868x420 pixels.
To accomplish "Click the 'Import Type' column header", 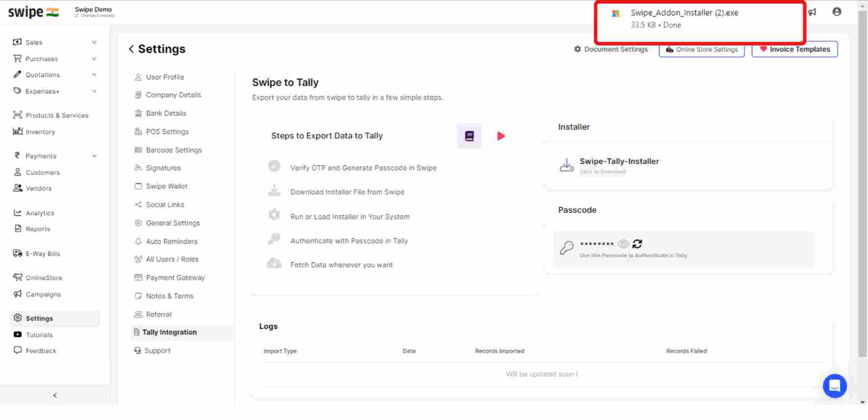I will click(280, 351).
